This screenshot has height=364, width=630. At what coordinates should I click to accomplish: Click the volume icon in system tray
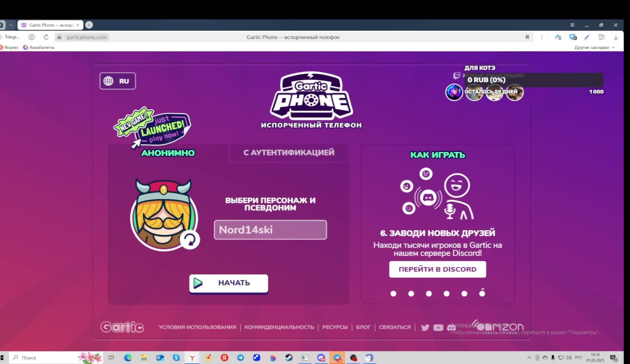click(x=569, y=358)
